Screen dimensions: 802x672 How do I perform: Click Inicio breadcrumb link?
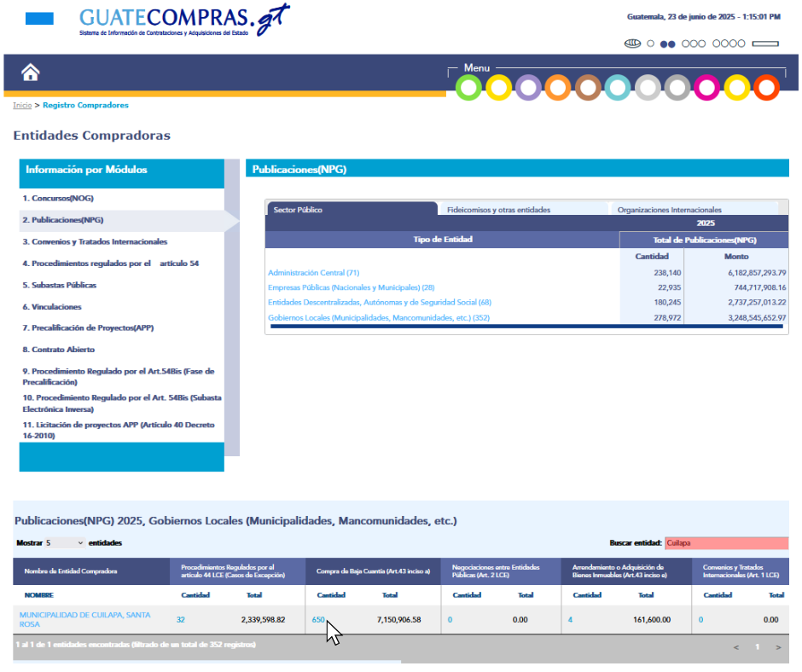tap(22, 106)
